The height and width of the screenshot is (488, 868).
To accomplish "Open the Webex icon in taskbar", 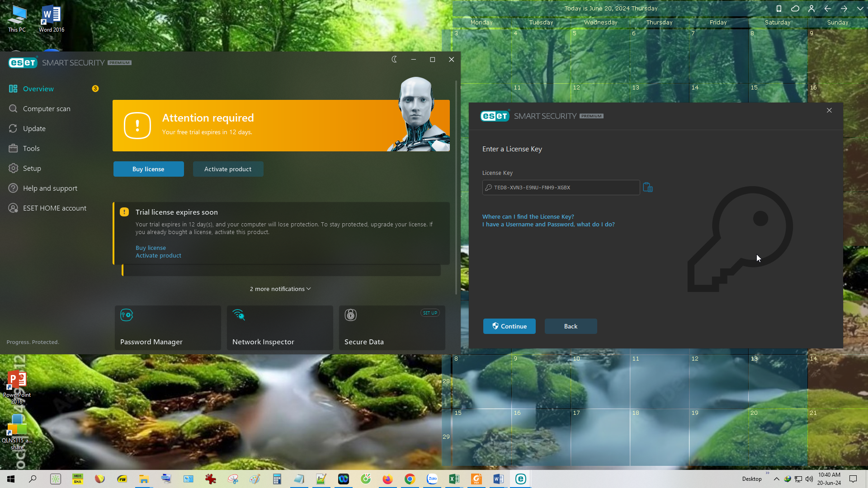I will (x=344, y=479).
